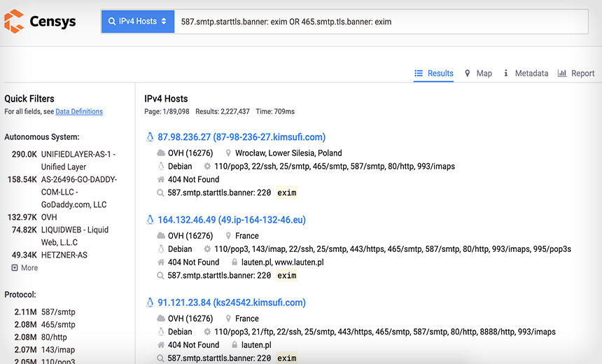Focus the search query input field
The width and height of the screenshot is (602, 364).
(381, 22)
